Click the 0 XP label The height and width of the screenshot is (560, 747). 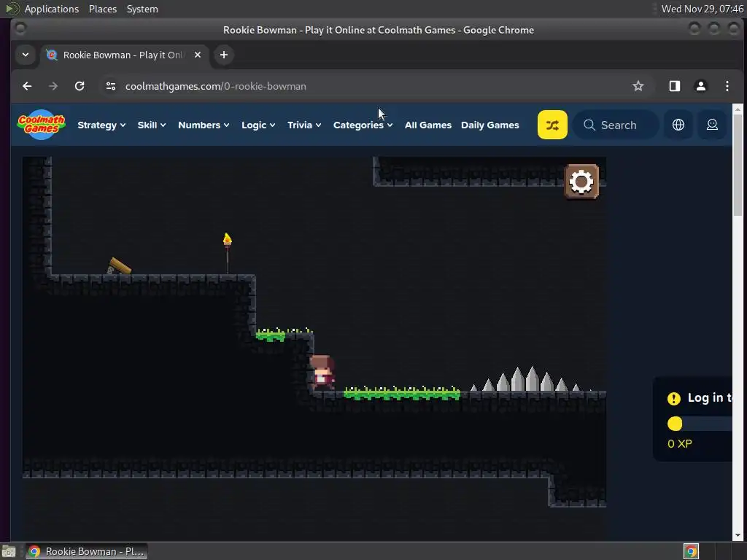click(679, 444)
